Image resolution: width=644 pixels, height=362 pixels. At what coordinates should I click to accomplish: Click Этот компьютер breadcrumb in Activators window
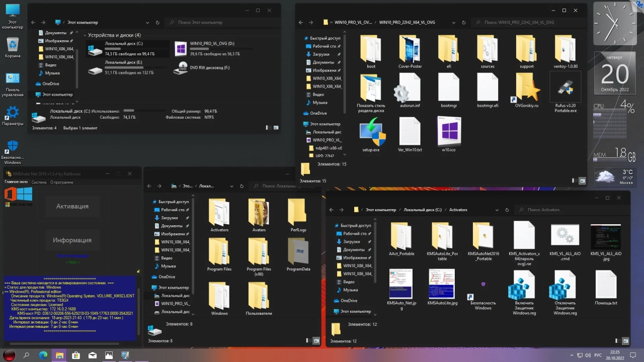pos(381,210)
